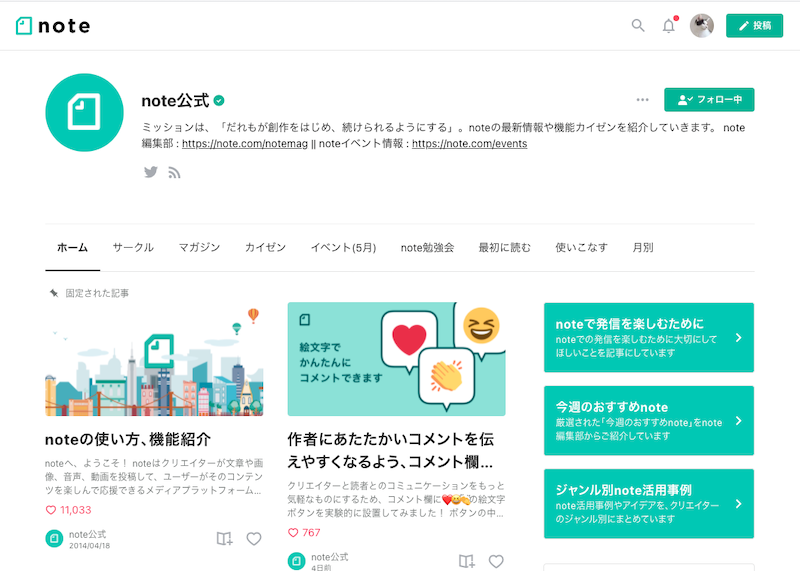Open the noteで発信を楽しむために banner

(x=649, y=337)
